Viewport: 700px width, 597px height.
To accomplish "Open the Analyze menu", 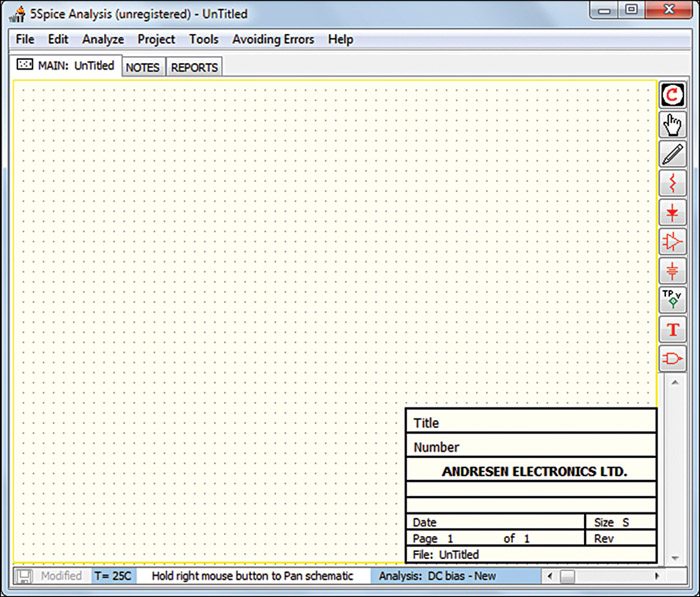I will [103, 40].
